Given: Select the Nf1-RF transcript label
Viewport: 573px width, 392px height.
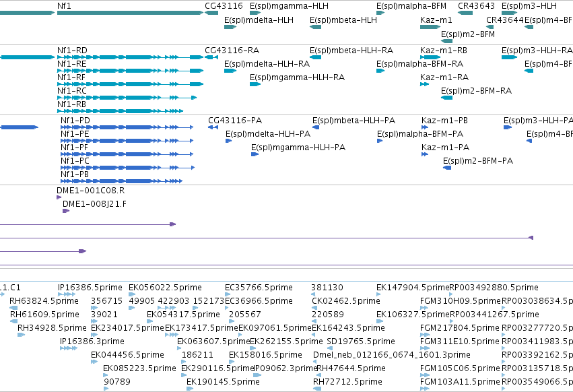Looking at the screenshot, I should pyautogui.click(x=71, y=77).
